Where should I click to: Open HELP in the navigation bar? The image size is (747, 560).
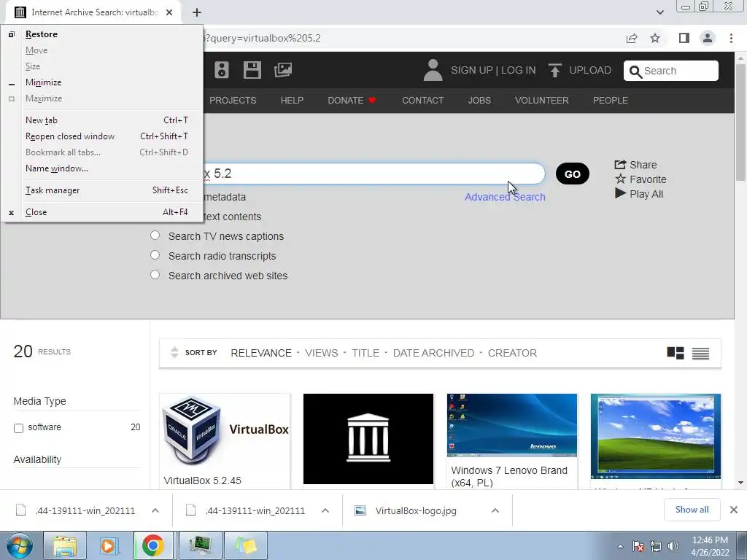click(x=292, y=101)
